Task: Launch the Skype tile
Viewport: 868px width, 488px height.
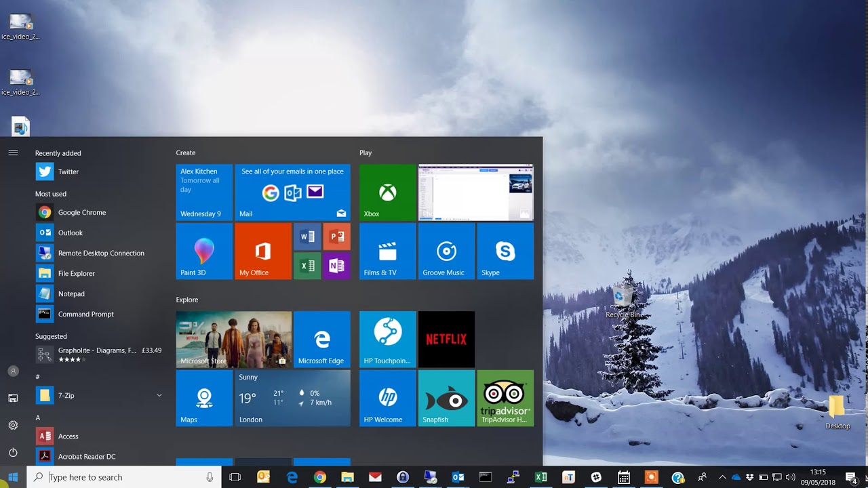Action: [505, 251]
